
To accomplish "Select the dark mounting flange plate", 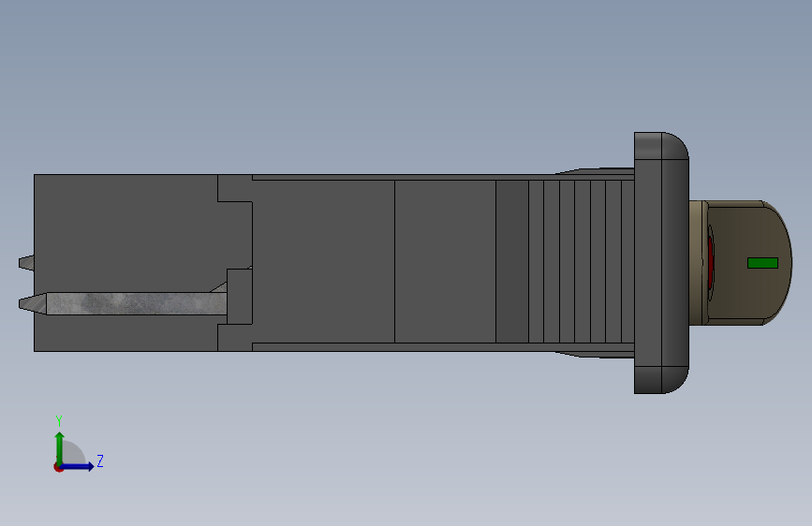I will click(x=661, y=263).
